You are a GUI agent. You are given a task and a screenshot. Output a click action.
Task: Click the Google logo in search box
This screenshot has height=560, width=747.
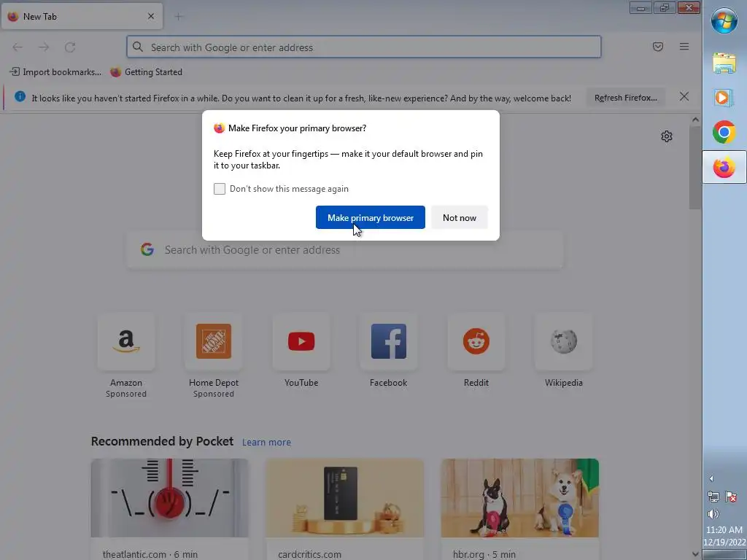coord(147,249)
